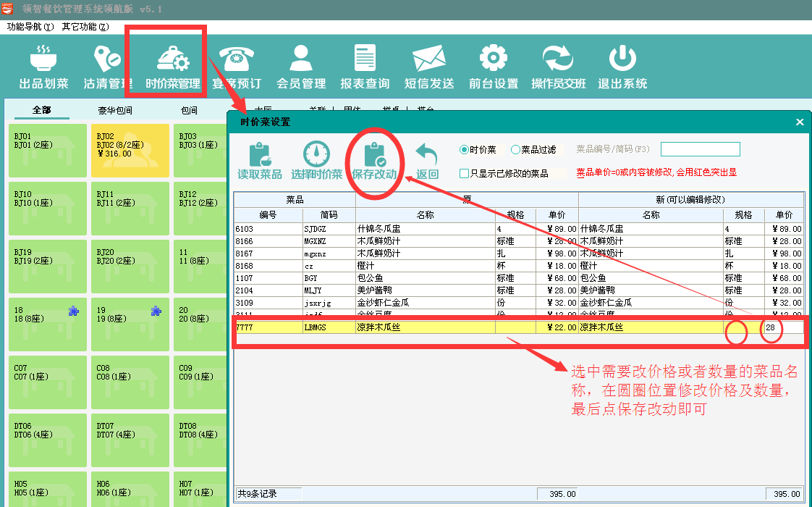Select table BJ02 highlighted in yellow

coord(130,151)
